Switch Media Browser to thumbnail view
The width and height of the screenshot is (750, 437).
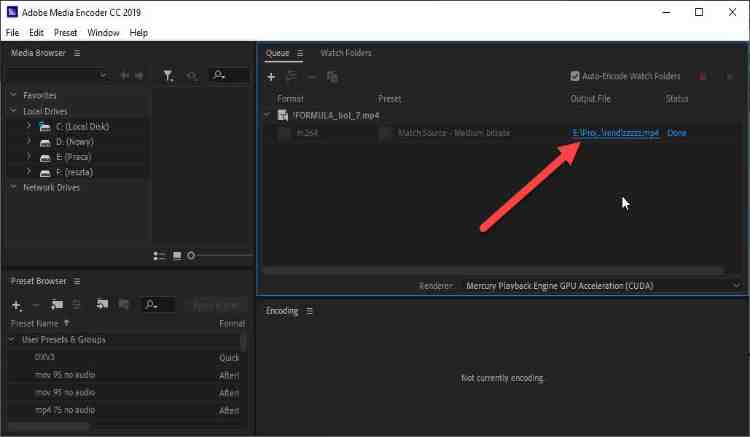point(177,256)
